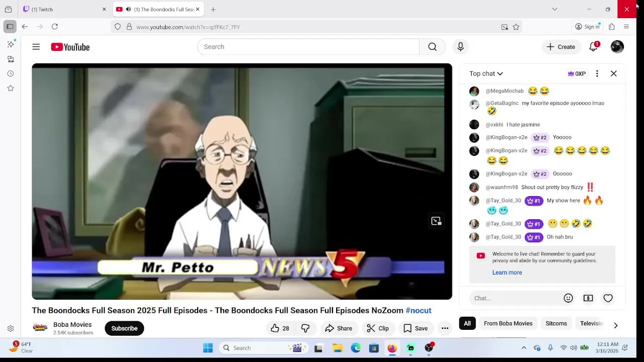Viewport: 644px width, 362px height.
Task: Open list all tabs chevron
Action: pos(554,9)
